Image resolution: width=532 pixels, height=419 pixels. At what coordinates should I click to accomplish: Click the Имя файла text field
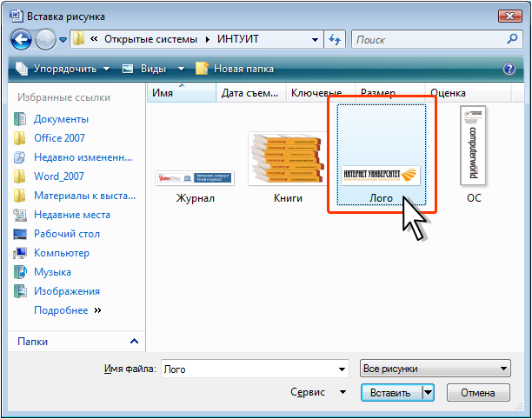(249, 369)
